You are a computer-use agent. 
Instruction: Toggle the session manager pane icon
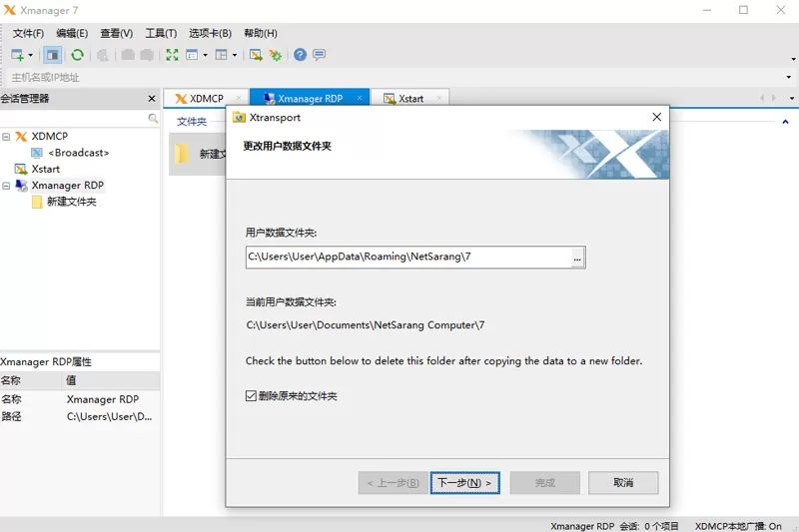pos(53,55)
